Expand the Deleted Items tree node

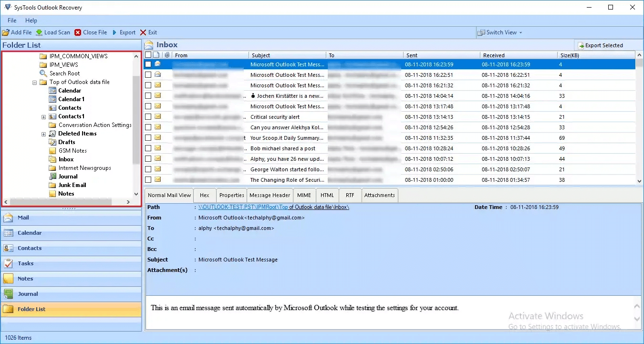tap(43, 134)
